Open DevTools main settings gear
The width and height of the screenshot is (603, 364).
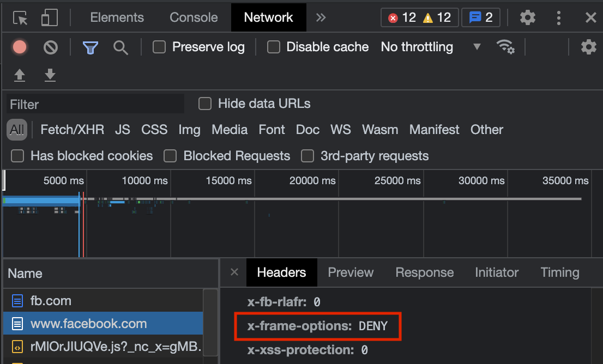tap(528, 17)
